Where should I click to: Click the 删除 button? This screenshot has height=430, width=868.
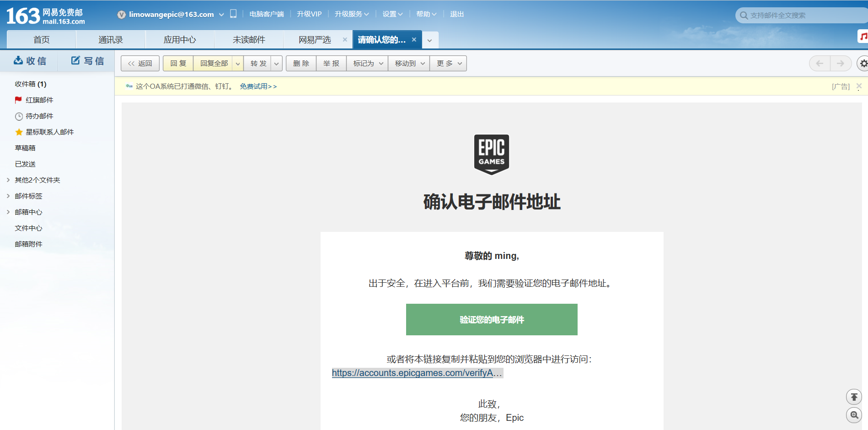[301, 64]
